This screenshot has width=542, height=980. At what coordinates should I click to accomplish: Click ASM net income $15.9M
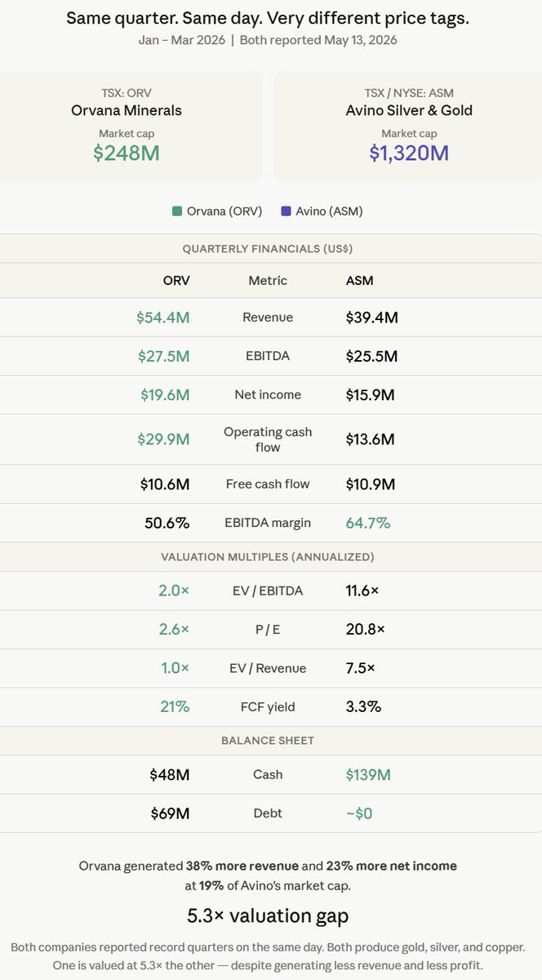(371, 395)
